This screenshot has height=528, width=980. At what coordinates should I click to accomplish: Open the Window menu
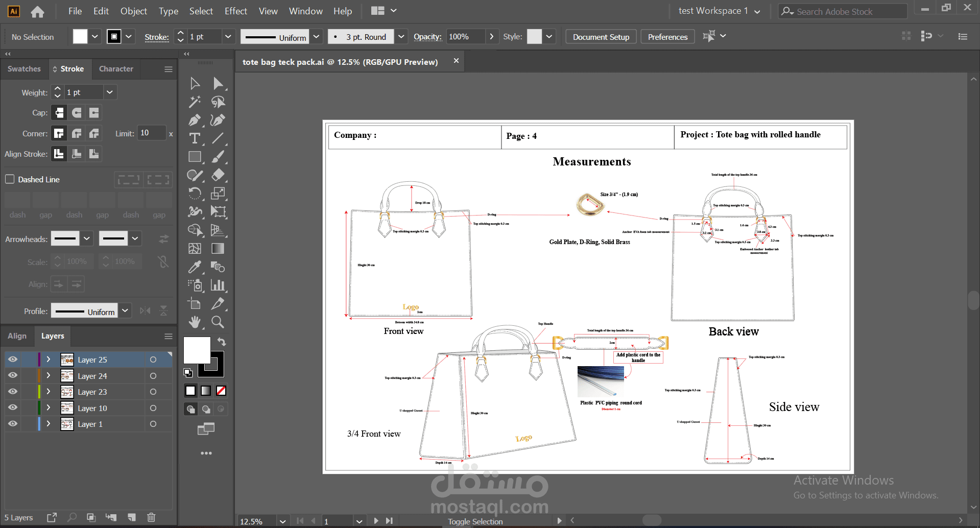click(306, 11)
